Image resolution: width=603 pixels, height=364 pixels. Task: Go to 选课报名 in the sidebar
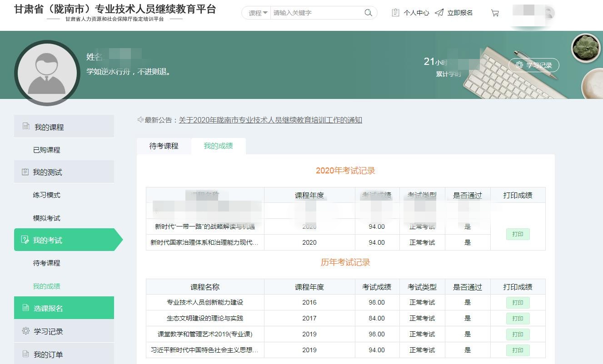click(x=48, y=308)
